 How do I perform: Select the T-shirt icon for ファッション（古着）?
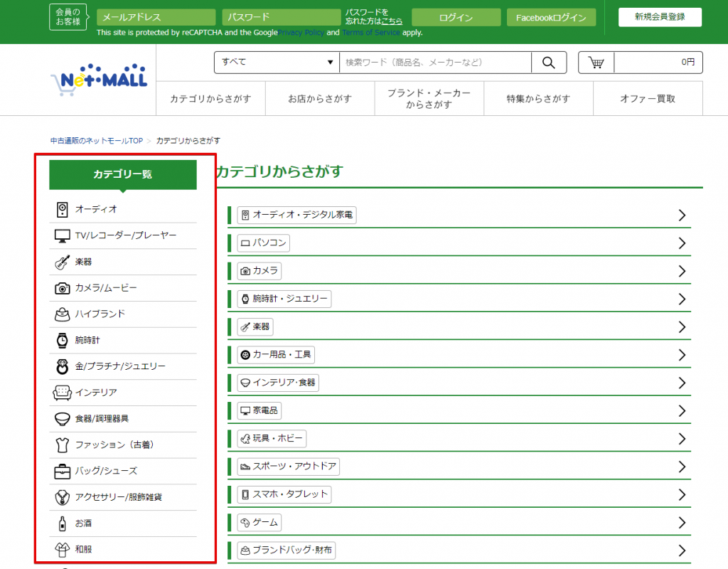(x=62, y=445)
